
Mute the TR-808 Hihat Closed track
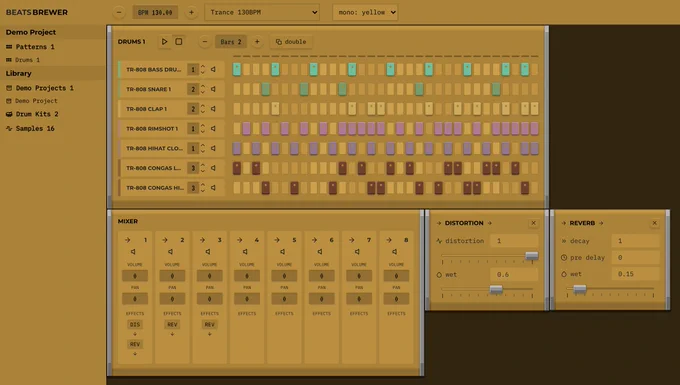[213, 148]
